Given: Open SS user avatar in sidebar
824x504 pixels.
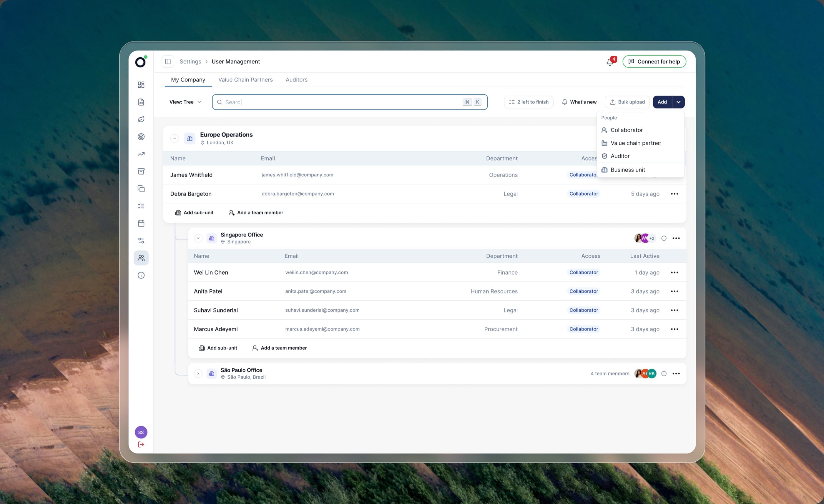Looking at the screenshot, I should pyautogui.click(x=141, y=433).
